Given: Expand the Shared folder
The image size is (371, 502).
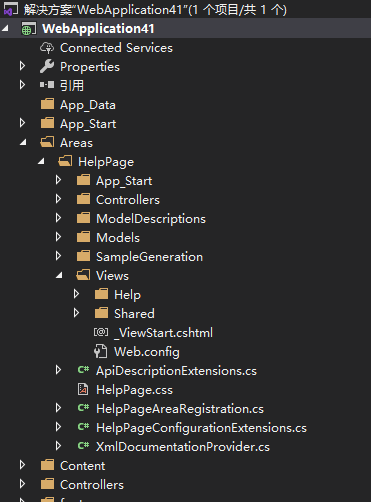Looking at the screenshot, I should click(x=76, y=313).
